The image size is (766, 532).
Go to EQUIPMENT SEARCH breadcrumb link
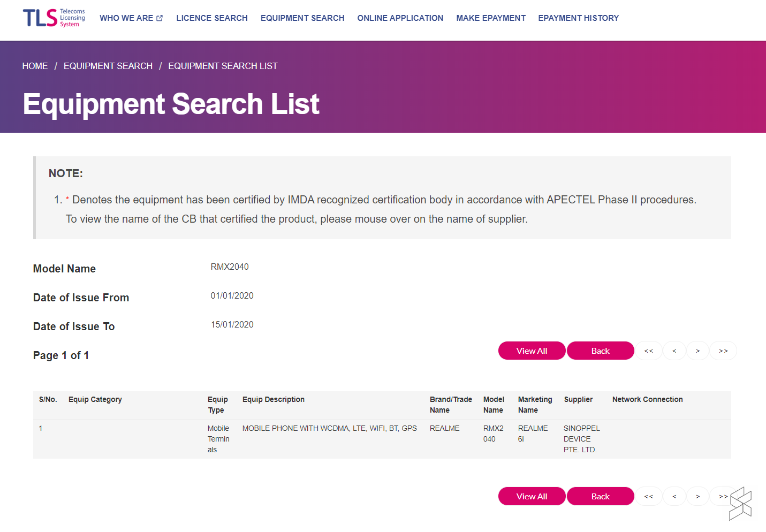[108, 66]
